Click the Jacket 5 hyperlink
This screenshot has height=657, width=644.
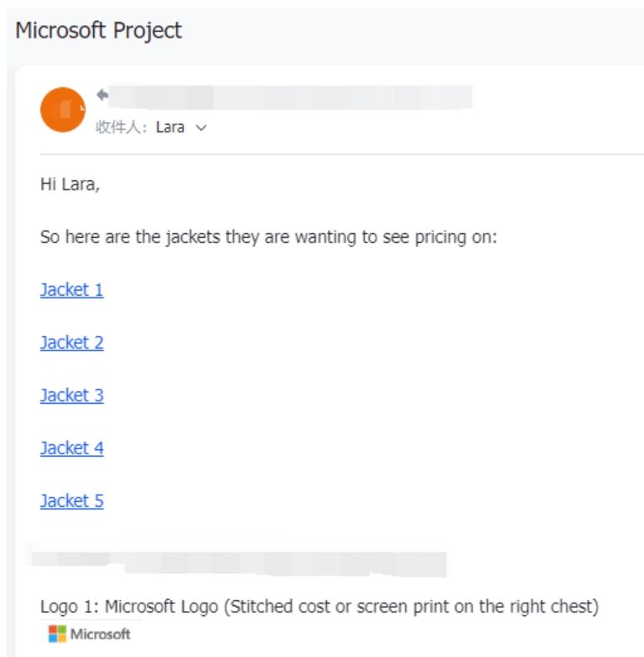coord(71,501)
